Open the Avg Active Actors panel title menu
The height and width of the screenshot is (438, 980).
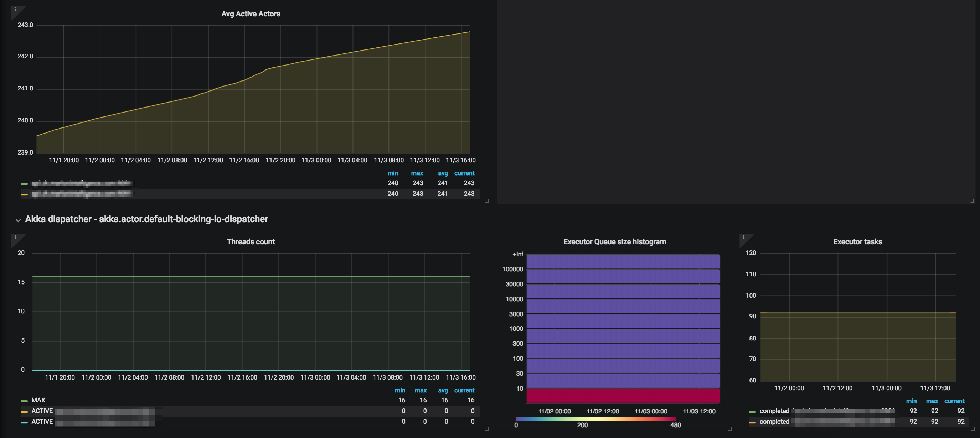[250, 14]
